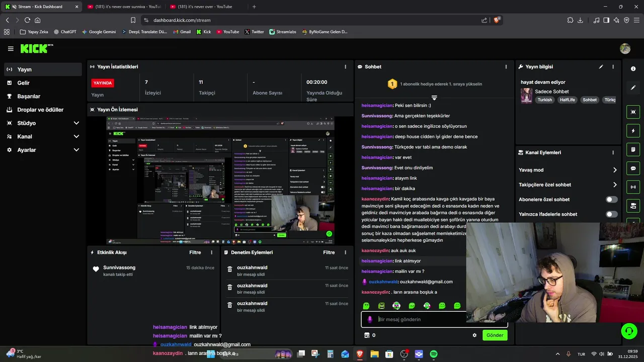Click the Kick shop icon below chat input
The image size is (644, 362).
click(x=366, y=335)
